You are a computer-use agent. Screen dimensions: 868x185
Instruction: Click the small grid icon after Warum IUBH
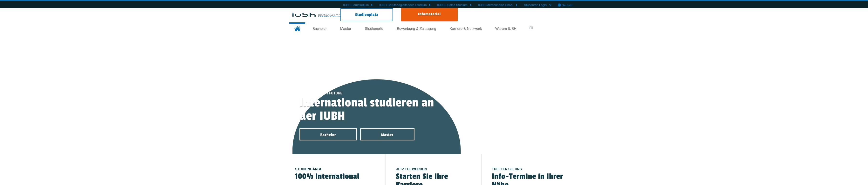[x=531, y=28]
